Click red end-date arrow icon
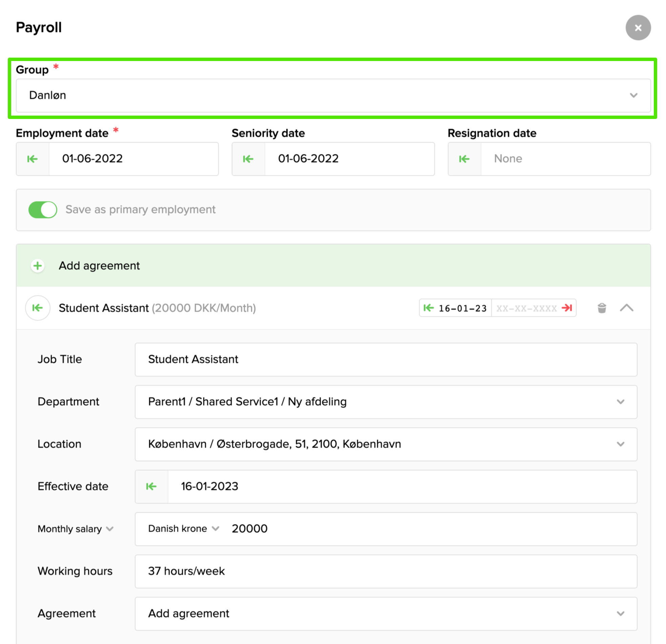This screenshot has width=666, height=644. tap(567, 308)
